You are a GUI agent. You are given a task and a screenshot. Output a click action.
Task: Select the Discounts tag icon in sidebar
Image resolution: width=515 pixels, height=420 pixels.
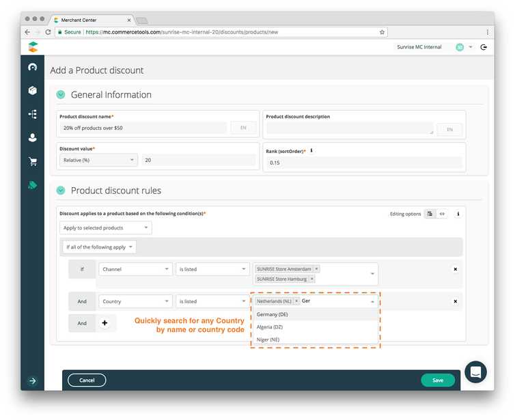coord(32,185)
